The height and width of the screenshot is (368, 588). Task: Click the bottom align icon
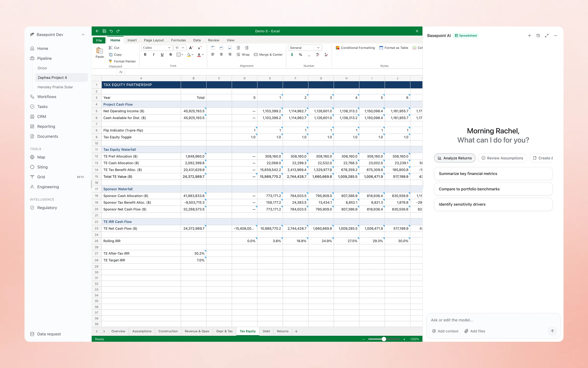click(230, 48)
